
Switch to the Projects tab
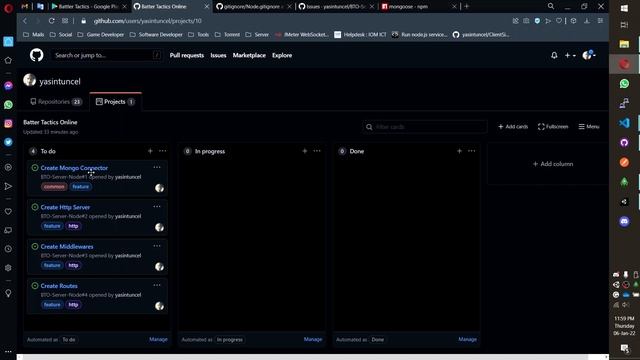pyautogui.click(x=115, y=102)
